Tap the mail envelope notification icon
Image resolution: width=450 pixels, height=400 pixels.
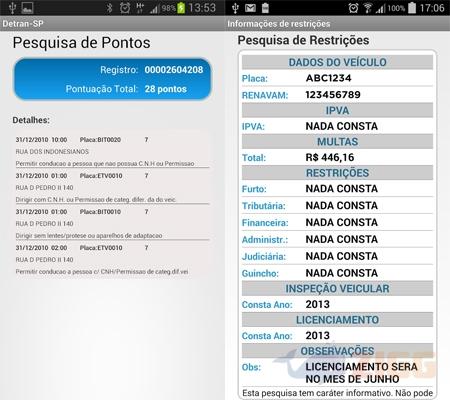[250, 8]
